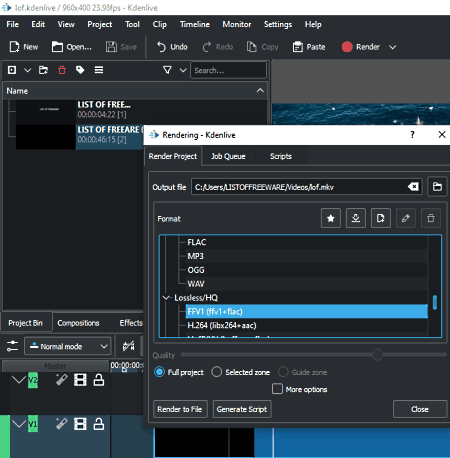Toggle V2 track effects icon
This screenshot has width=450, height=458.
coord(61,380)
